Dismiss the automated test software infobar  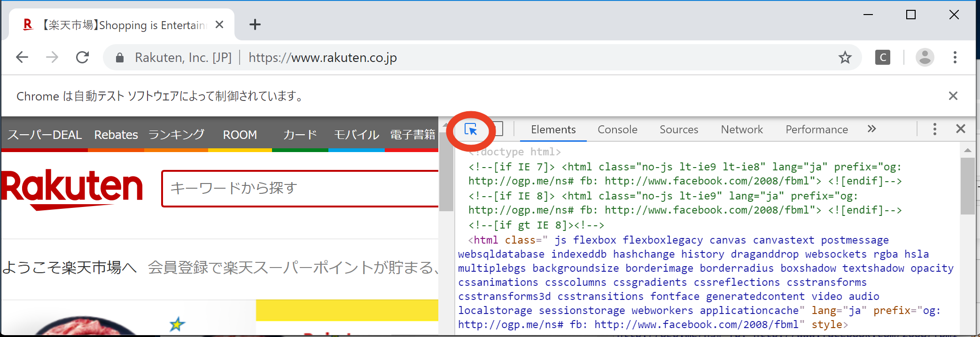[953, 96]
